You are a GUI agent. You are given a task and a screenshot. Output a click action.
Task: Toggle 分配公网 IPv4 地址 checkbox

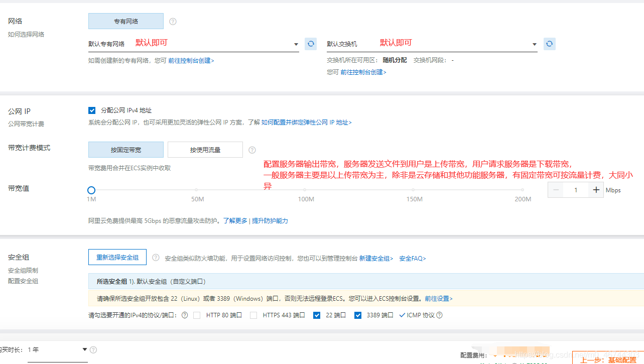click(x=92, y=110)
